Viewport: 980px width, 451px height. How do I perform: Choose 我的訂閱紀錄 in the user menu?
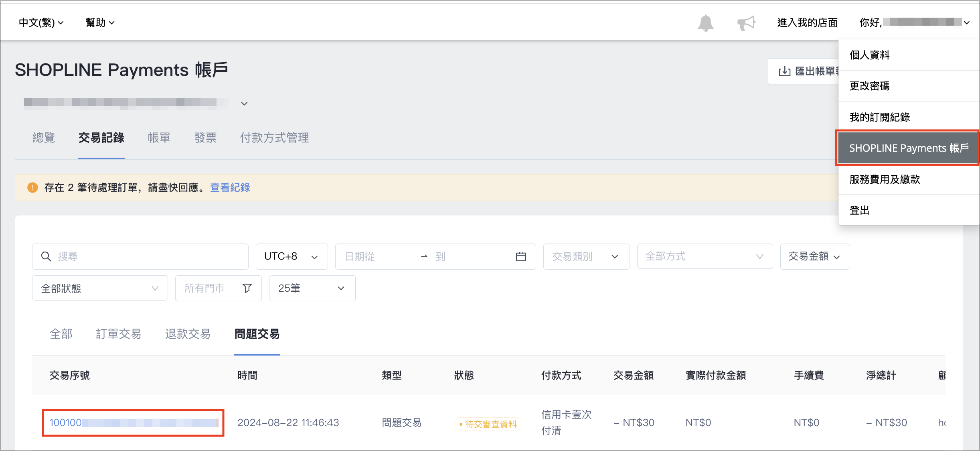point(908,117)
